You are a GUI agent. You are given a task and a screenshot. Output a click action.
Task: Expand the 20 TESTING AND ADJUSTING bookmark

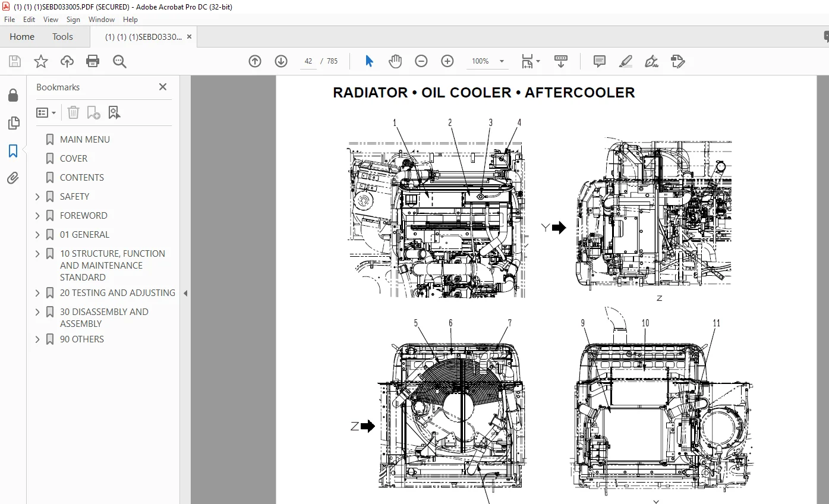[x=38, y=293]
